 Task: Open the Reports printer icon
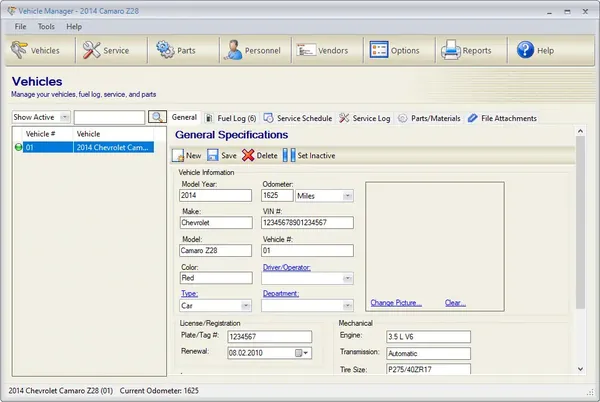(450, 50)
